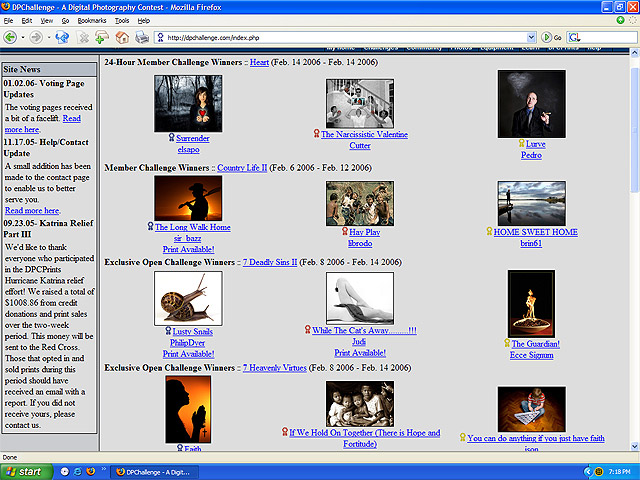Open the Bookmarks menu
Viewport: 640px width, 480px height.
91,20
